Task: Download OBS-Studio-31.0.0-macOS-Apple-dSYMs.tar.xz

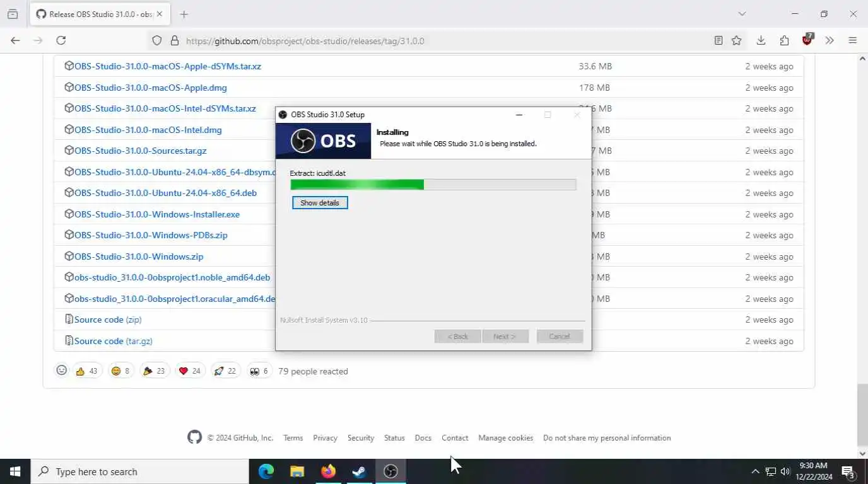Action: pyautogui.click(x=168, y=66)
